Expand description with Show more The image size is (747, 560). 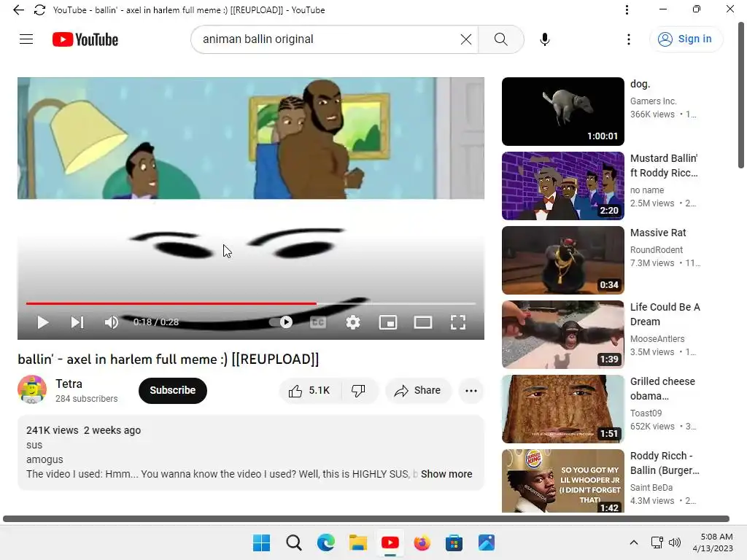point(446,474)
